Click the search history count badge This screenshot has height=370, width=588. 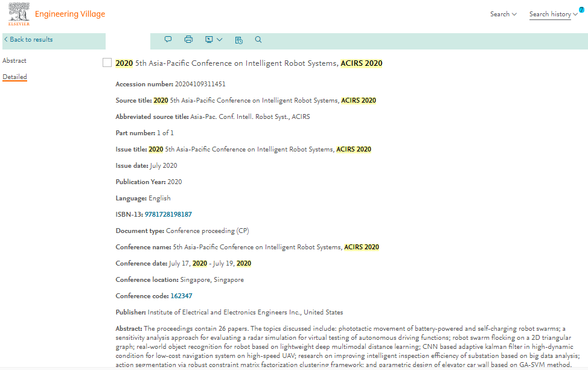[x=581, y=10]
